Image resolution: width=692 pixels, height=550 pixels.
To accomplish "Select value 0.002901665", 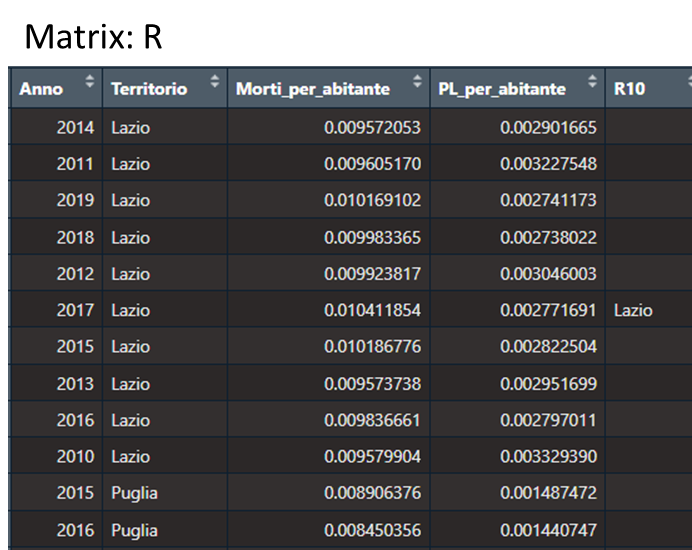I will [x=549, y=128].
